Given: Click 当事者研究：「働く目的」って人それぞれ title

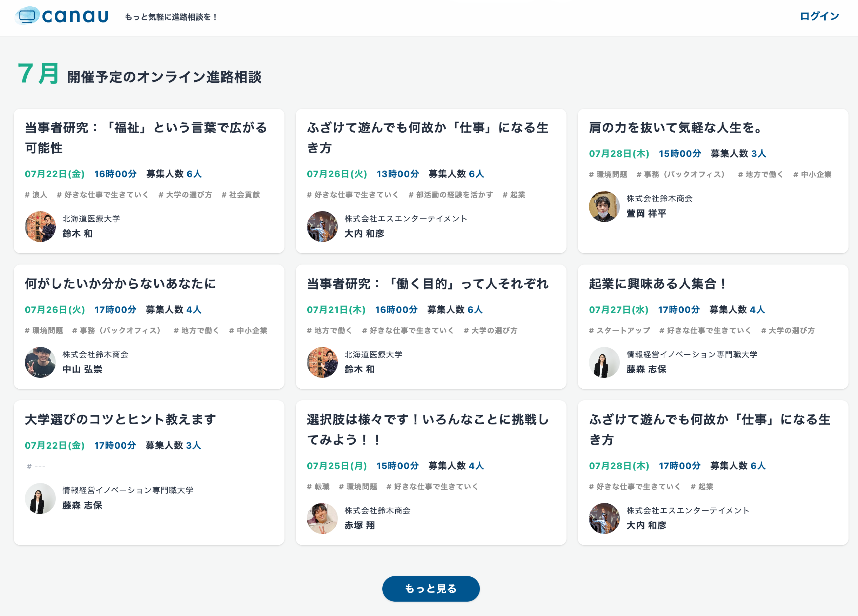Looking at the screenshot, I should pyautogui.click(x=428, y=284).
